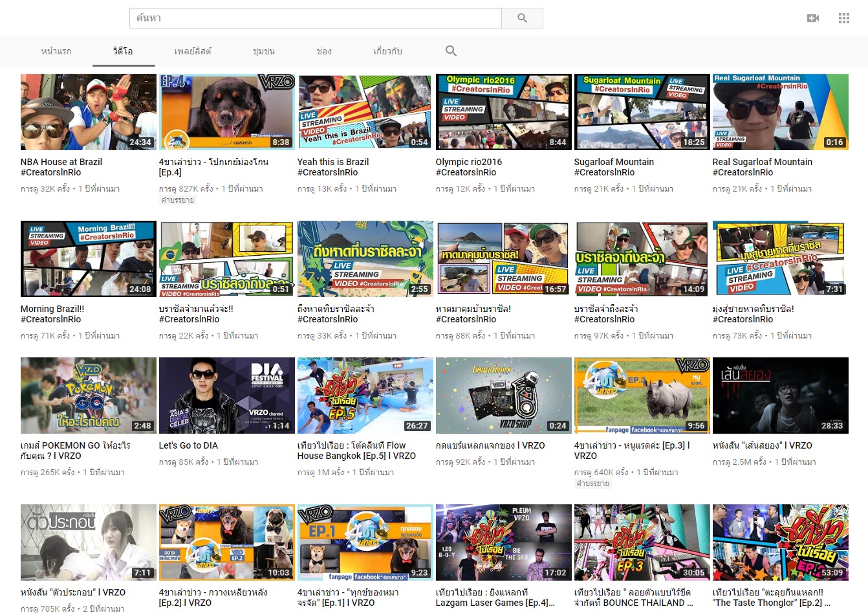
Task: Click the หนูแรดค่ะ [Ep.3] title link
Action: (x=632, y=451)
